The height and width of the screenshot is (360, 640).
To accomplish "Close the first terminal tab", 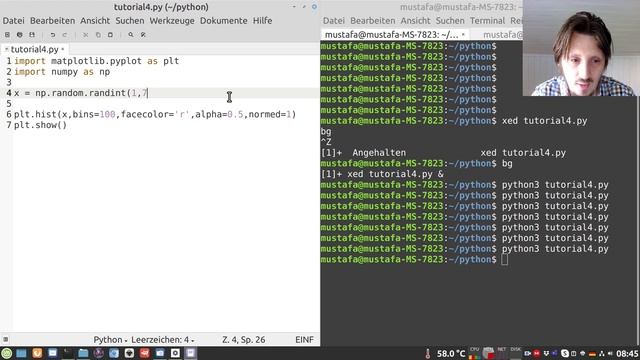I will coord(463,35).
